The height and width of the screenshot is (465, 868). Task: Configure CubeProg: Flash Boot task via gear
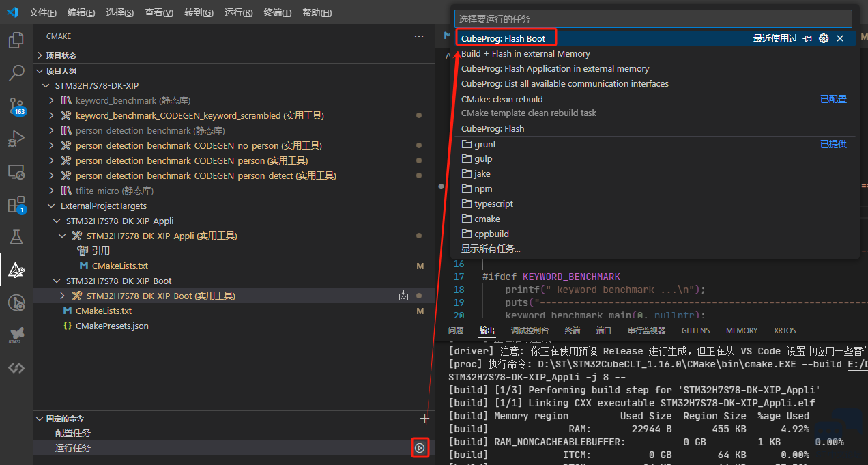[x=824, y=38]
